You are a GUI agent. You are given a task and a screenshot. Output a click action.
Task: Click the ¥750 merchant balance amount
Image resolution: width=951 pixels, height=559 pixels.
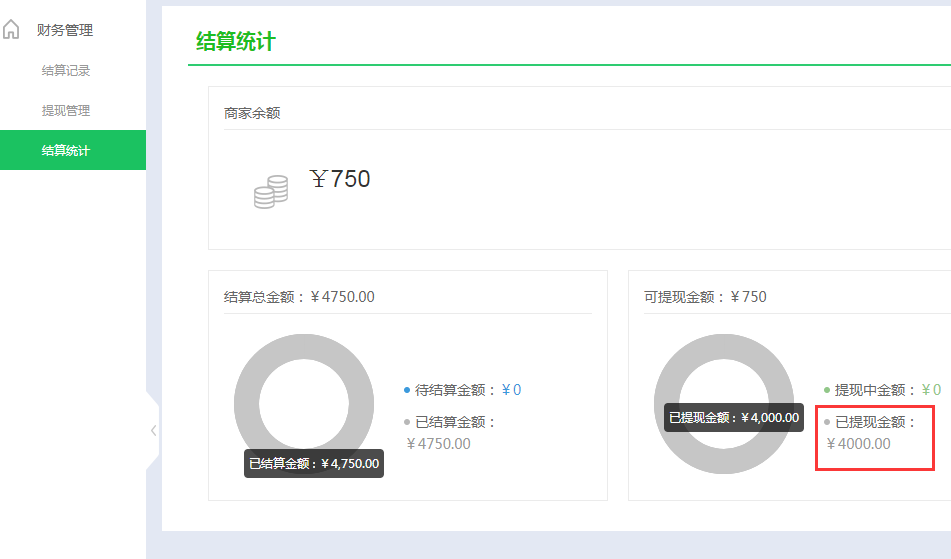coord(340,179)
